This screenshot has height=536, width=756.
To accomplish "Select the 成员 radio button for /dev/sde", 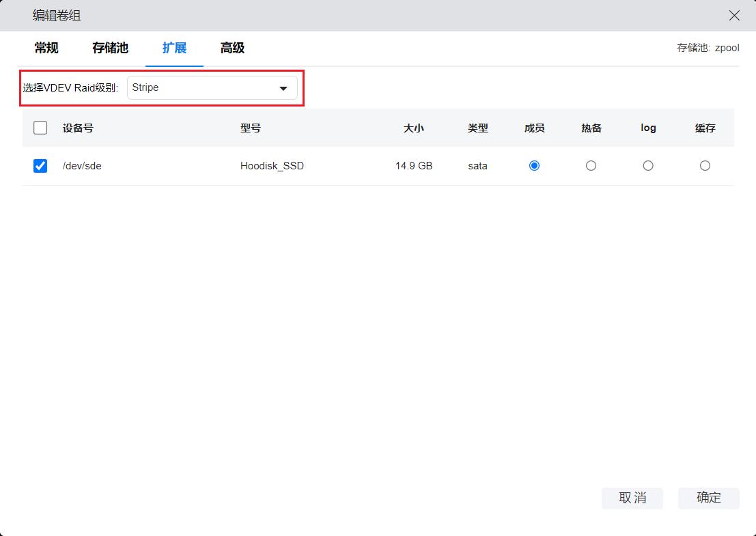I will pyautogui.click(x=534, y=166).
